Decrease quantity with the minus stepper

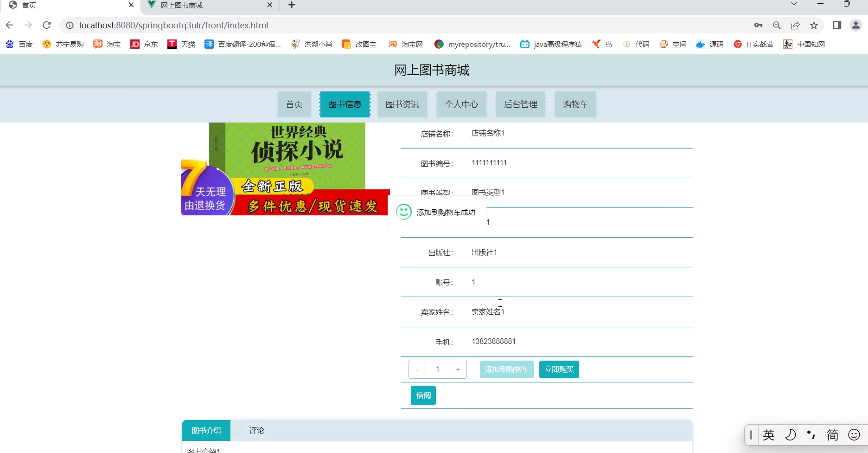(x=417, y=369)
